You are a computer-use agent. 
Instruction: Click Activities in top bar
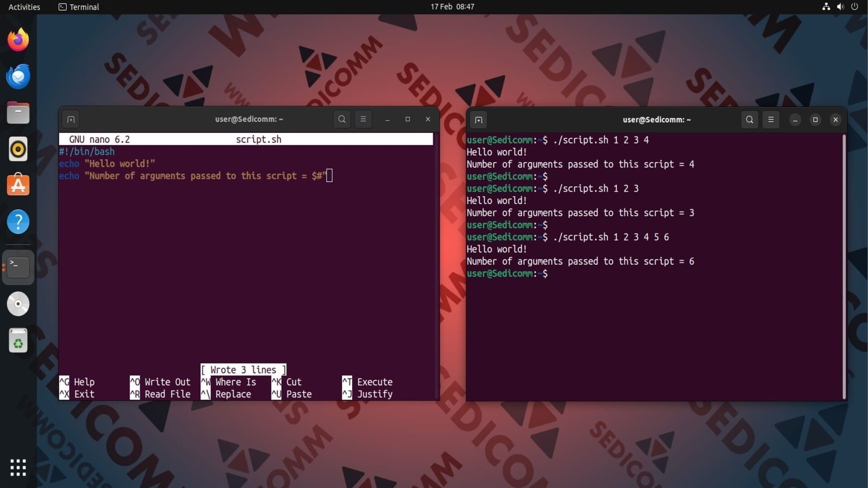coord(24,7)
